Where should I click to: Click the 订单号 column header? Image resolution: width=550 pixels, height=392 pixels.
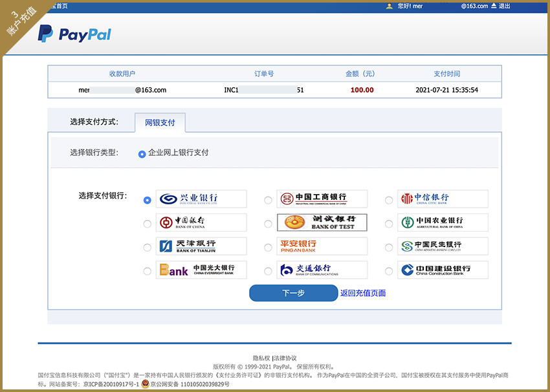click(x=264, y=74)
